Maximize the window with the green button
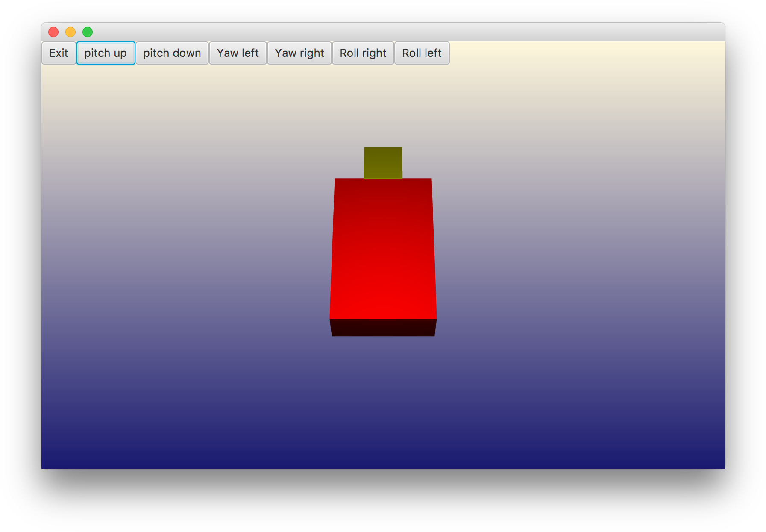766x532 pixels. [x=88, y=32]
